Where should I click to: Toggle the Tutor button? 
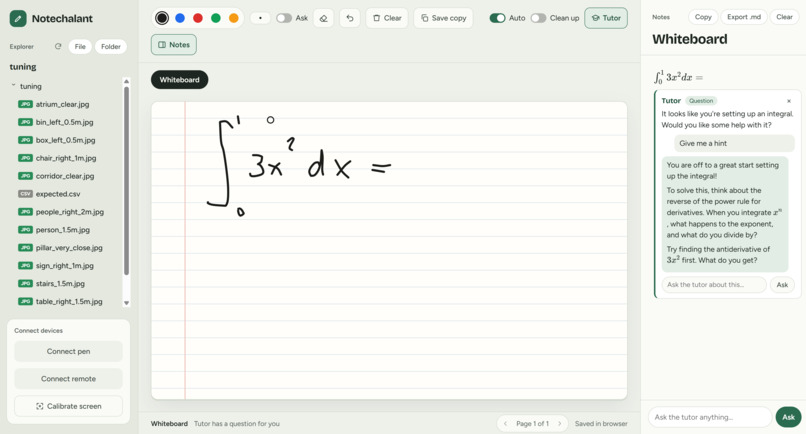point(606,18)
